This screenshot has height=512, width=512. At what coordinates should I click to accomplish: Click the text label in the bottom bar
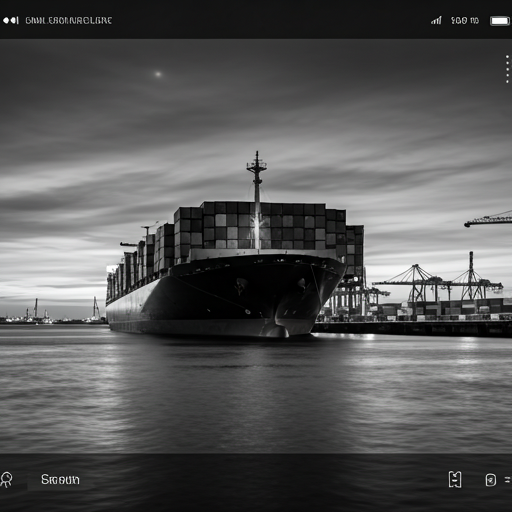[x=60, y=480]
